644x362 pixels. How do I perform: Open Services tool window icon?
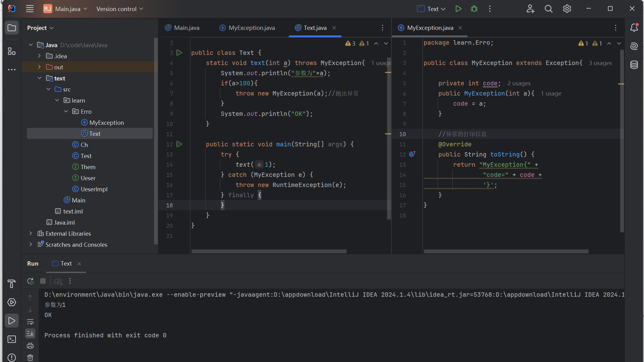pyautogui.click(x=12, y=302)
